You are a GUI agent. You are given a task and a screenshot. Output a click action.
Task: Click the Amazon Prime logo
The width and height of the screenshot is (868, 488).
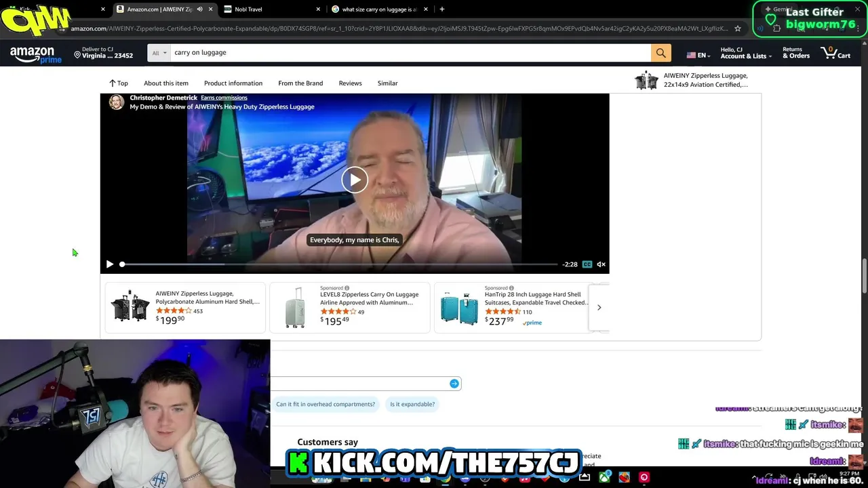pyautogui.click(x=35, y=54)
